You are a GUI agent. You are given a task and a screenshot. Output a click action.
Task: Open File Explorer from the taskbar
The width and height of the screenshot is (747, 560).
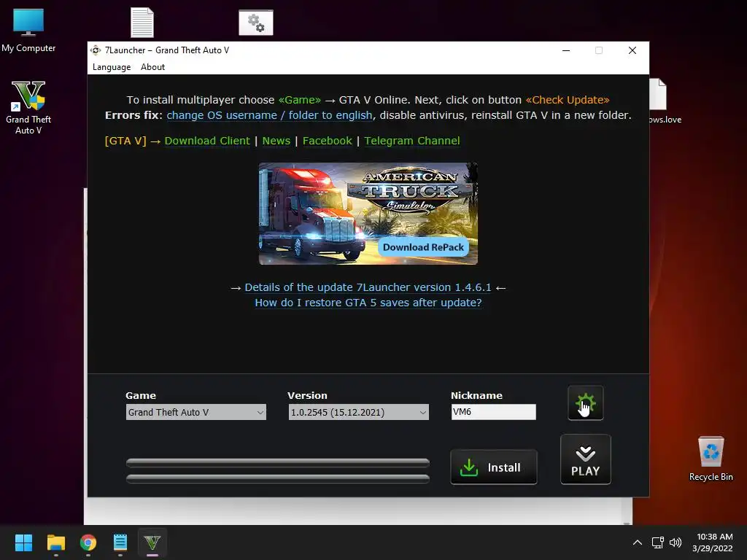pos(55,542)
